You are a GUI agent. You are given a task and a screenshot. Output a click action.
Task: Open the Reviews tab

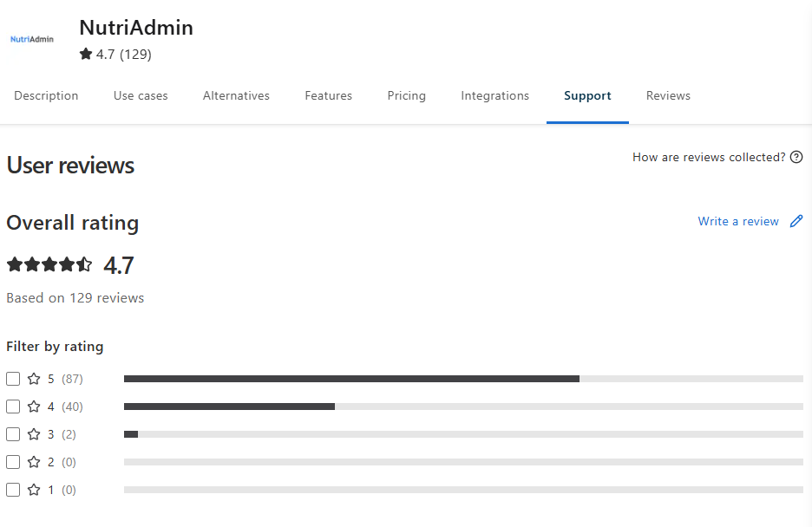(x=668, y=95)
